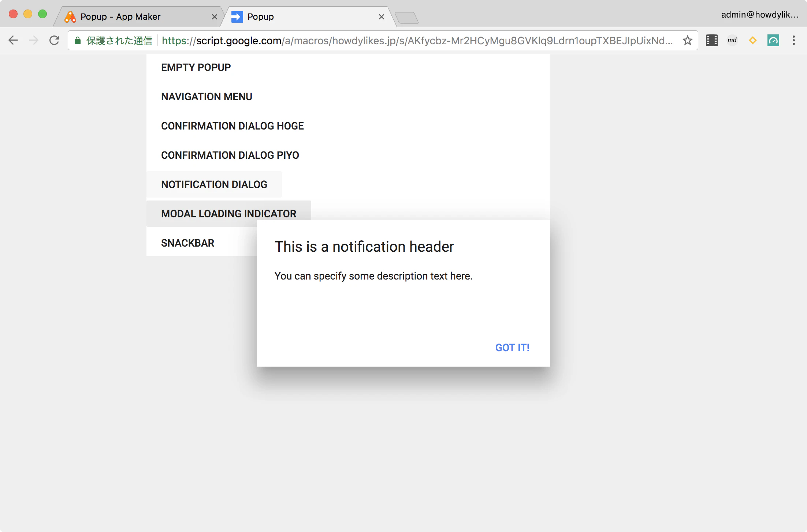
Task: Close the active Popup tab
Action: 382,17
